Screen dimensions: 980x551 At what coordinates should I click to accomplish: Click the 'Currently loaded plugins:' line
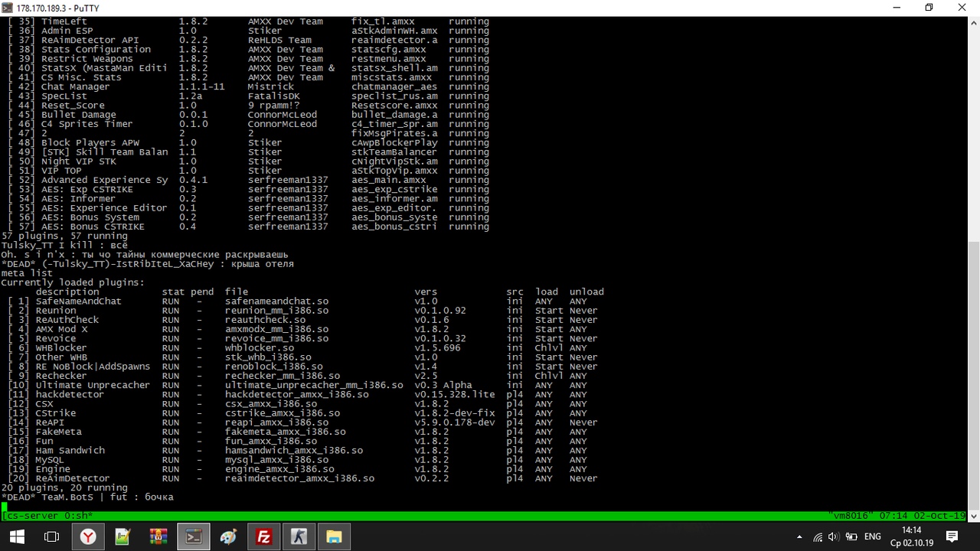pyautogui.click(x=73, y=282)
